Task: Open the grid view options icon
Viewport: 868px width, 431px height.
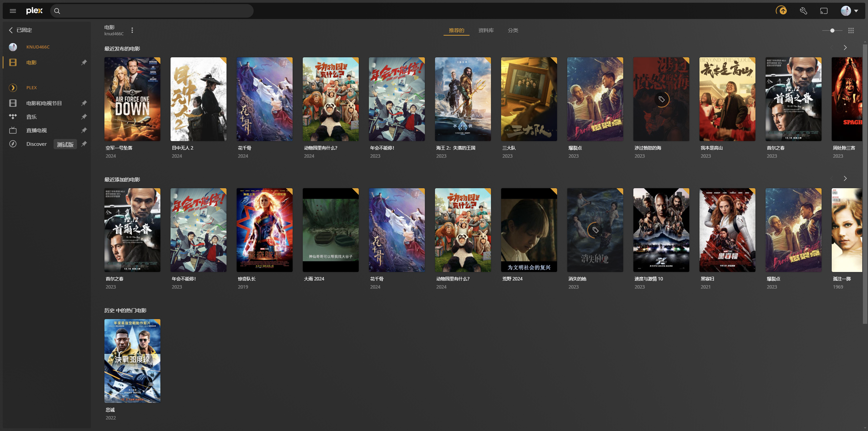Action: click(x=851, y=31)
